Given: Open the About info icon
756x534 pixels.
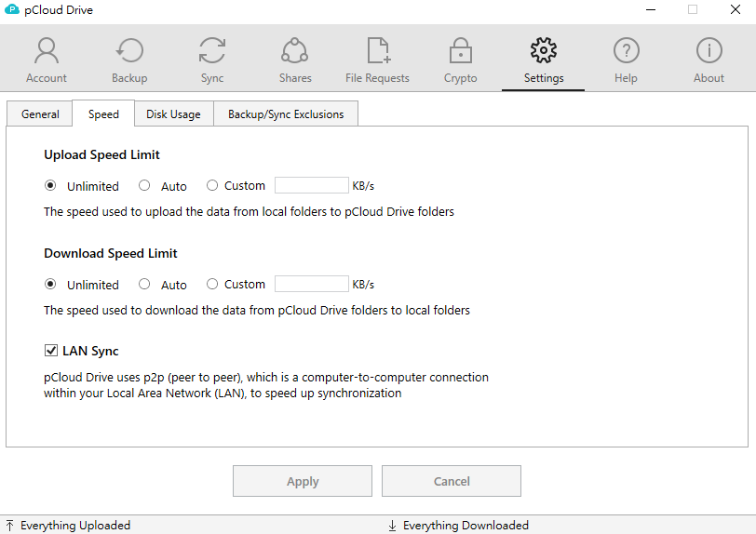Looking at the screenshot, I should [x=709, y=51].
